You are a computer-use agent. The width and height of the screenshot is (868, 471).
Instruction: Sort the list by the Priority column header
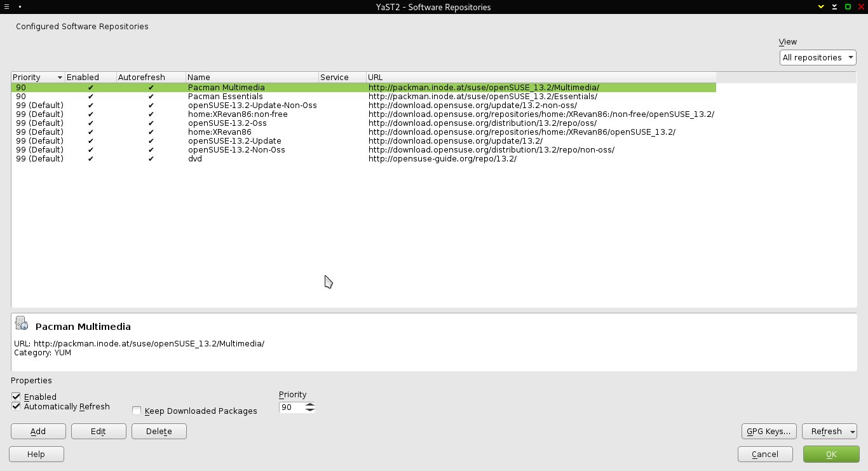click(x=38, y=77)
